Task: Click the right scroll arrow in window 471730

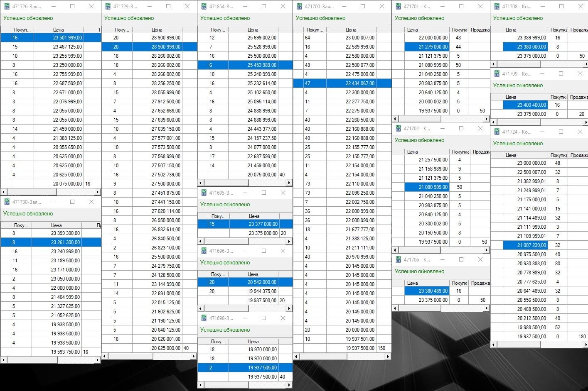Action: click(x=98, y=360)
